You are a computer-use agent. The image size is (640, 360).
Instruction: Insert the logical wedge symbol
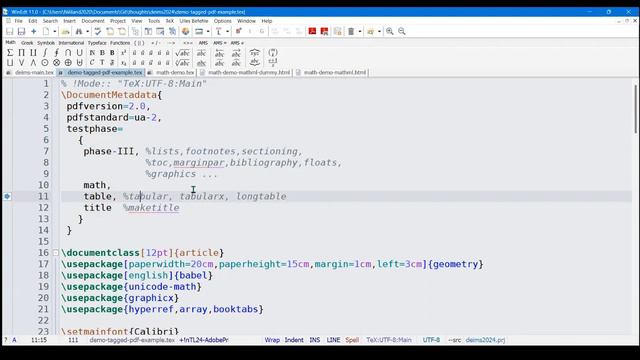(x=33, y=63)
